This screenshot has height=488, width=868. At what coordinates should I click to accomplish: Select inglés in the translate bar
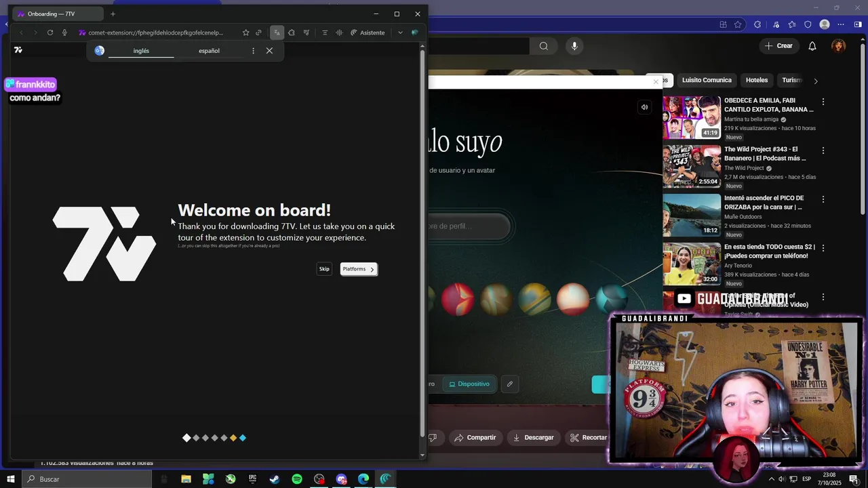141,51
